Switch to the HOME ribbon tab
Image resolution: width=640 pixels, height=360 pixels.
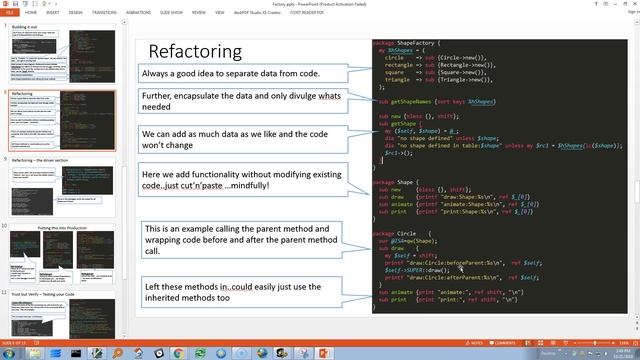(x=31, y=13)
